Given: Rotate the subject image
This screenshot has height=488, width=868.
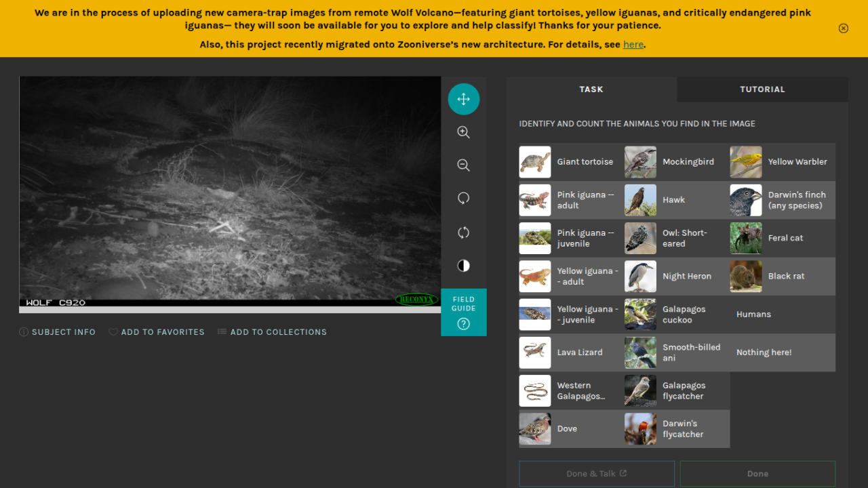Looking at the screenshot, I should click(x=464, y=199).
